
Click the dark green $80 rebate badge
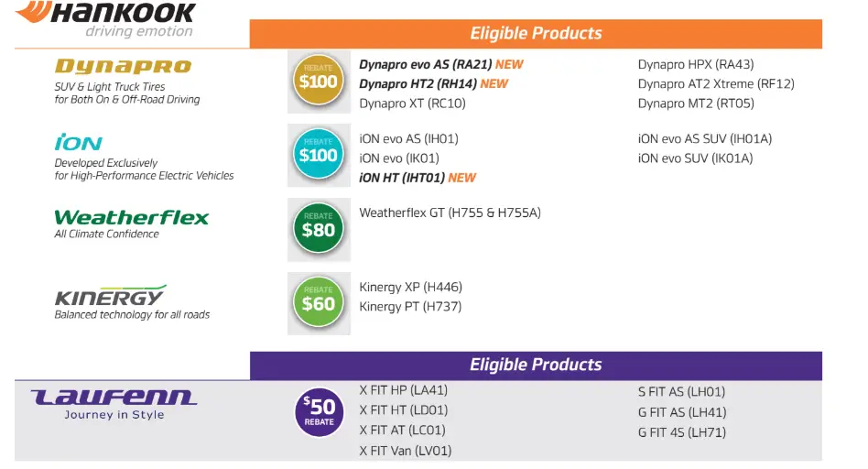click(319, 229)
